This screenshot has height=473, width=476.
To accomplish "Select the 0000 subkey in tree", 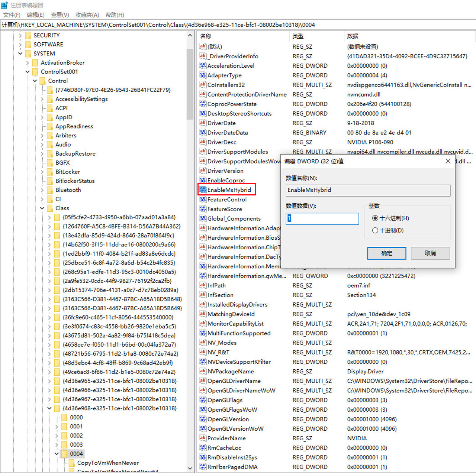I will coord(76,417).
